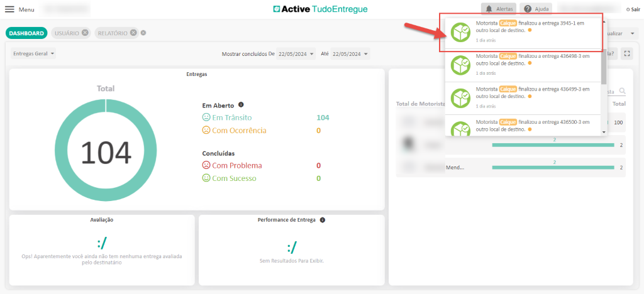
Task: Close the RELATÓRIO tab
Action: [x=133, y=33]
